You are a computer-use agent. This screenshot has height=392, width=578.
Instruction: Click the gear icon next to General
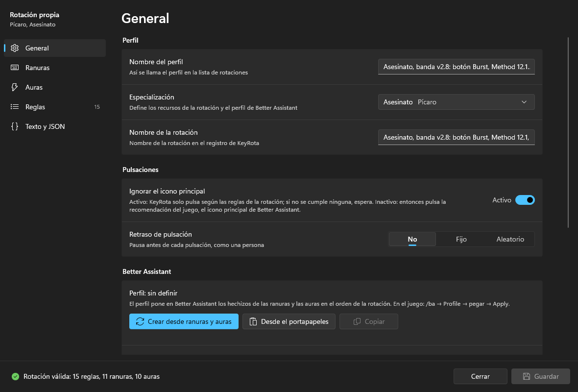[15, 48]
